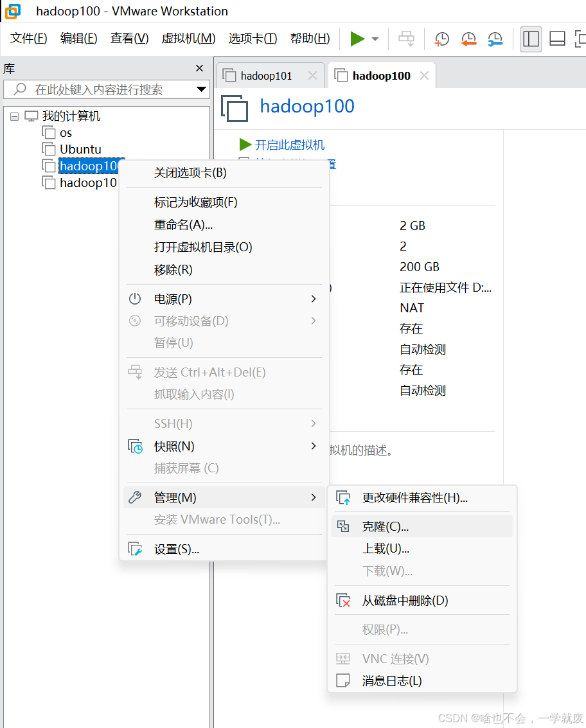
Task: Collapse the 我的计算机 tree node
Action: click(14, 116)
